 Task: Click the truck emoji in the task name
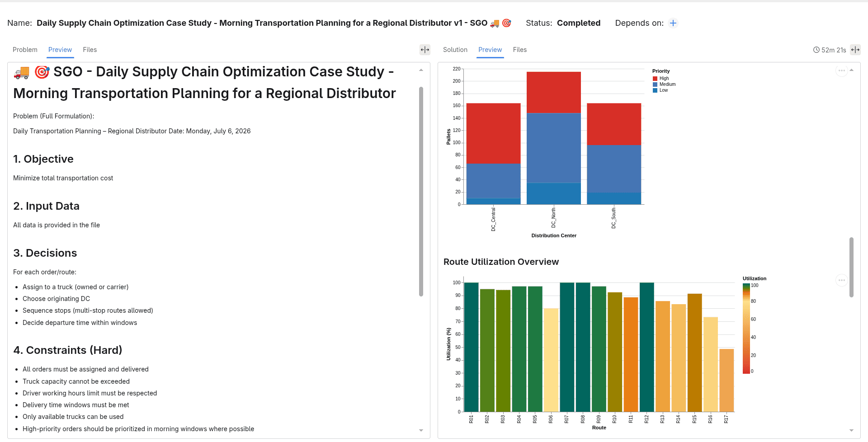point(495,23)
